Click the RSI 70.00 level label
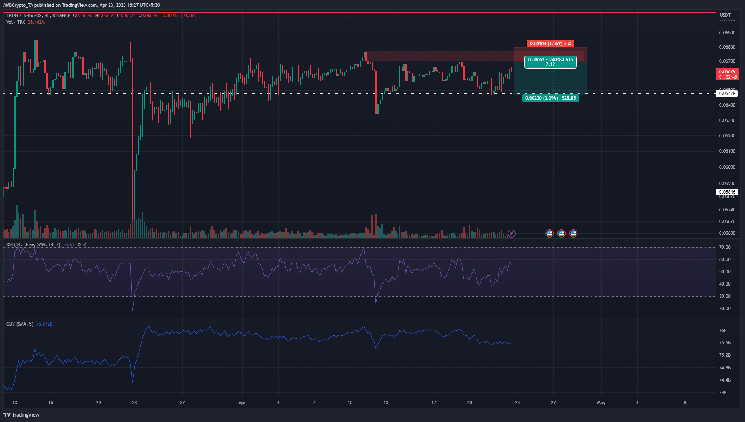This screenshot has width=745, height=422. coord(725,247)
